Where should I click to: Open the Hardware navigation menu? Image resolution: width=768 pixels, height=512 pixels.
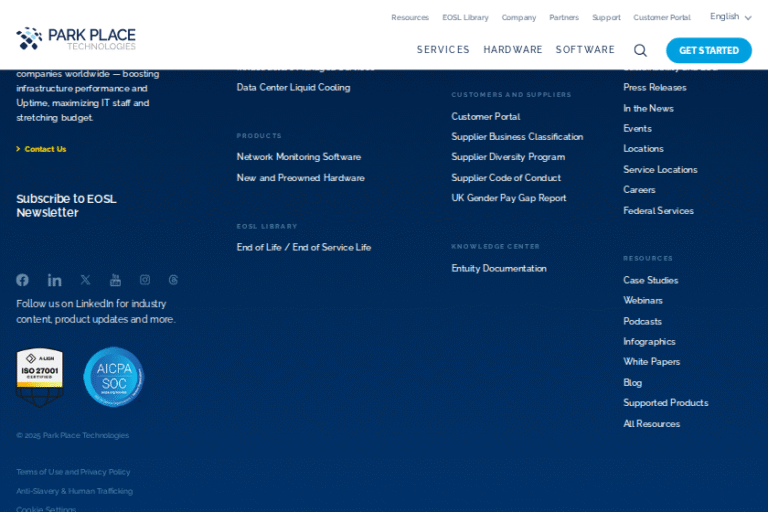[513, 50]
